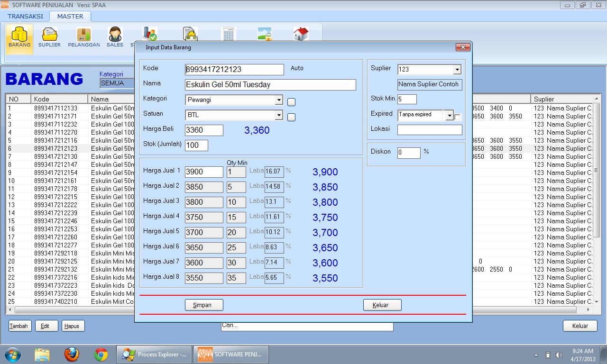Open the BARANG master icon
Image resolution: width=607 pixels, height=364 pixels.
pyautogui.click(x=19, y=39)
